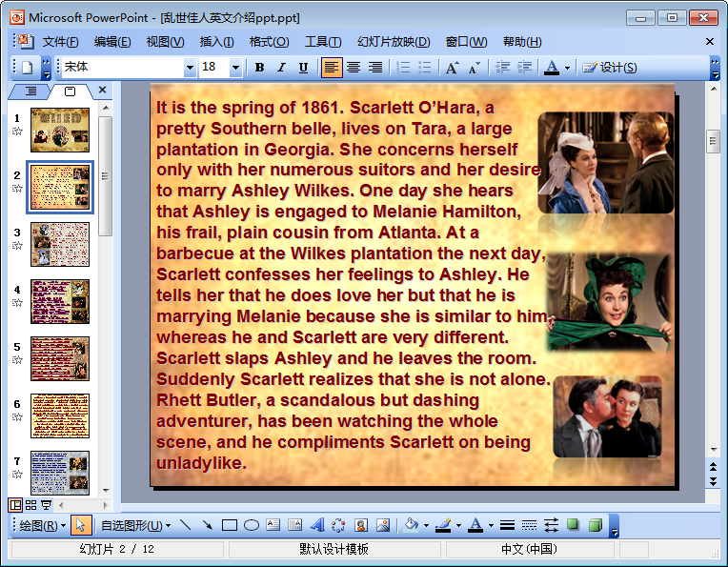The height and width of the screenshot is (567, 728).
Task: Apply font color with A icon in formatting toolbar
Action: (x=552, y=68)
